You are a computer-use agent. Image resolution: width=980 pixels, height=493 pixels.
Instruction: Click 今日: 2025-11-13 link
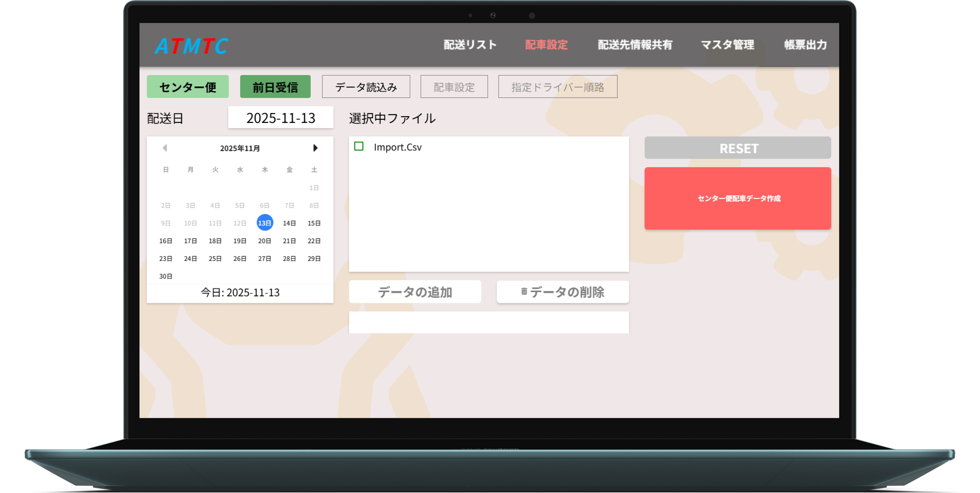point(240,292)
